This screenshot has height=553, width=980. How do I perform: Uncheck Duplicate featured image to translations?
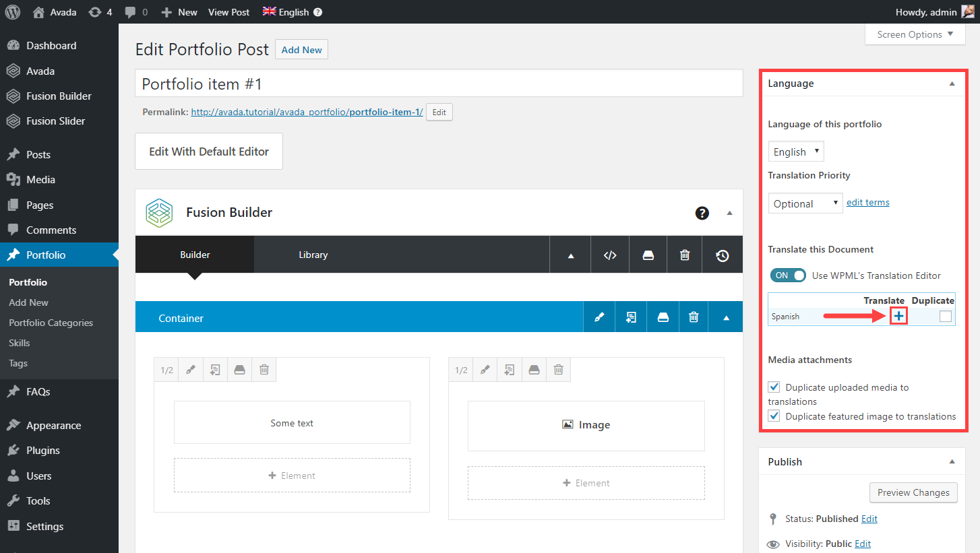click(x=774, y=416)
